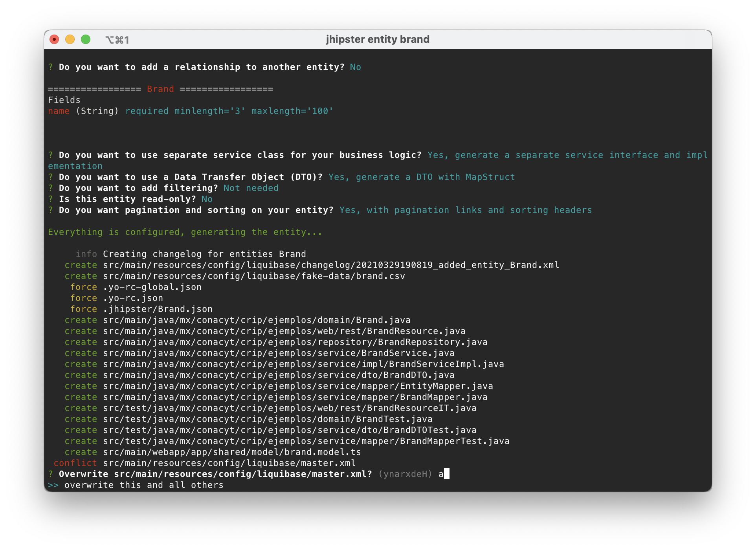Click the EntityMapper.java file path
The width and height of the screenshot is (756, 550).
click(x=298, y=386)
